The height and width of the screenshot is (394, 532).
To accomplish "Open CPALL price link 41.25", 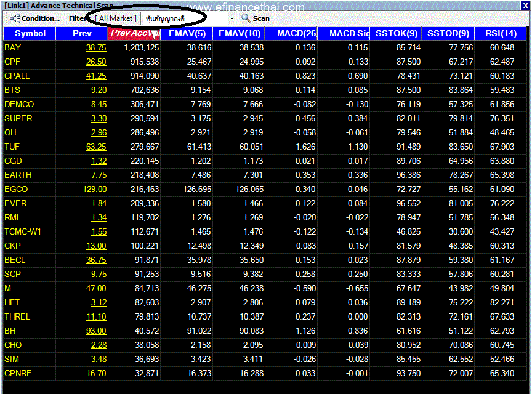I will tap(96, 76).
